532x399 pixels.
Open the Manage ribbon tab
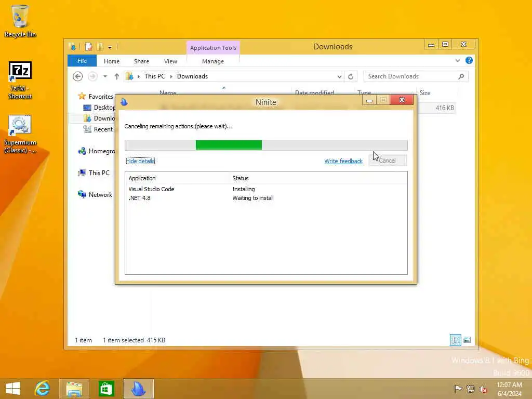point(213,61)
